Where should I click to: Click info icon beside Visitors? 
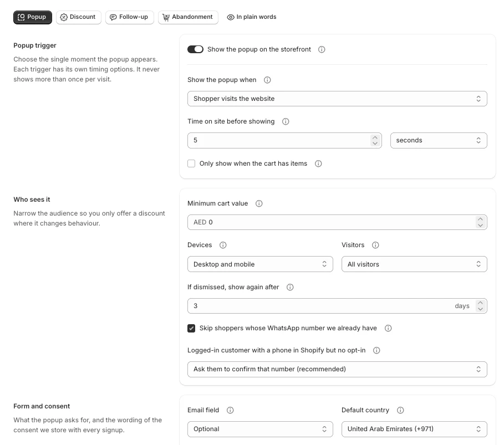click(375, 245)
